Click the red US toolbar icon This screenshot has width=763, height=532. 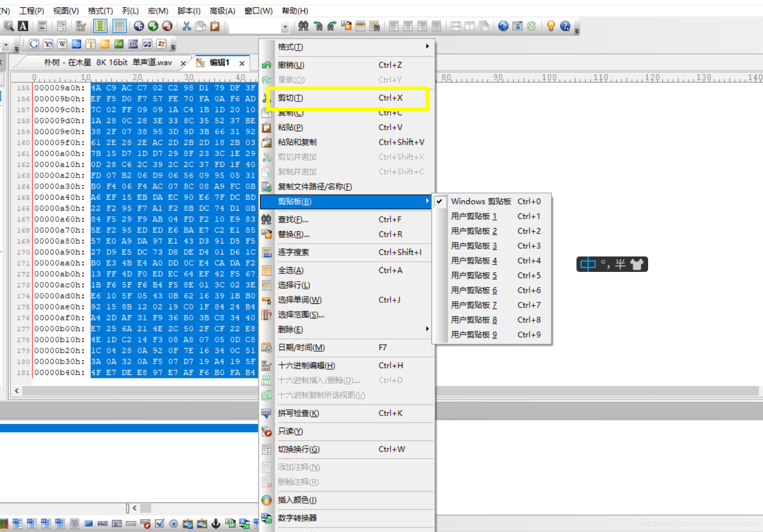click(x=167, y=26)
